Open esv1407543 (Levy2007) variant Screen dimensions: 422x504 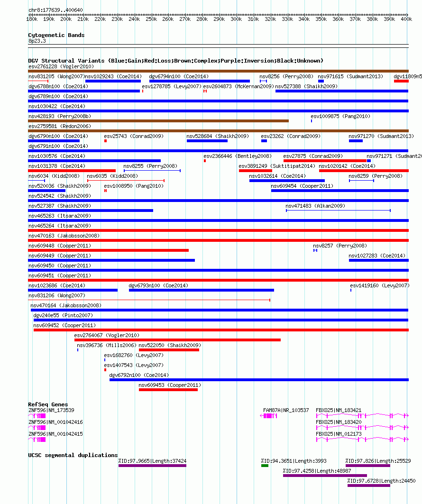click(105, 370)
